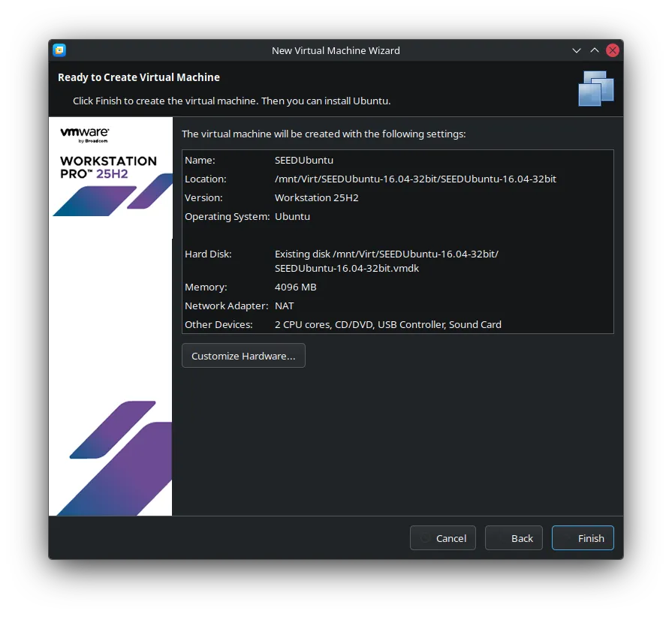672x617 pixels.
Task: Select the Memory 4096 MB row
Action: tap(296, 287)
